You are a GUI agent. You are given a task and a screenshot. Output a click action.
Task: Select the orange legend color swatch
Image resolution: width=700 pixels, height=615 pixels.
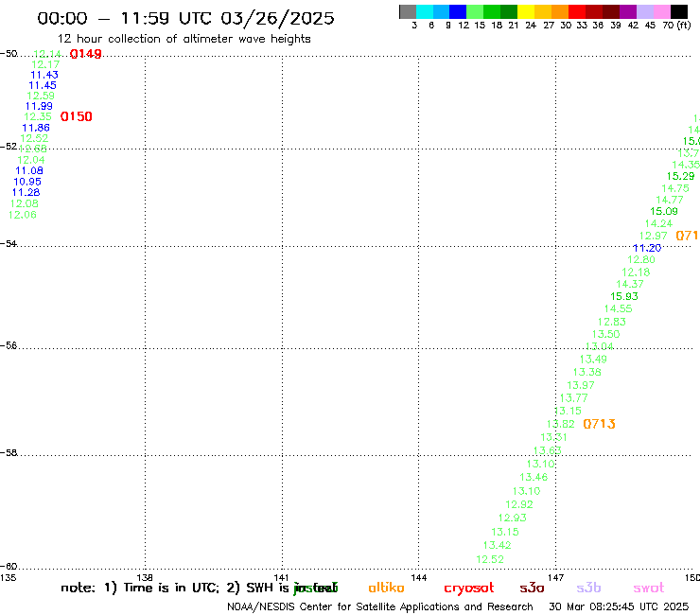pos(560,11)
